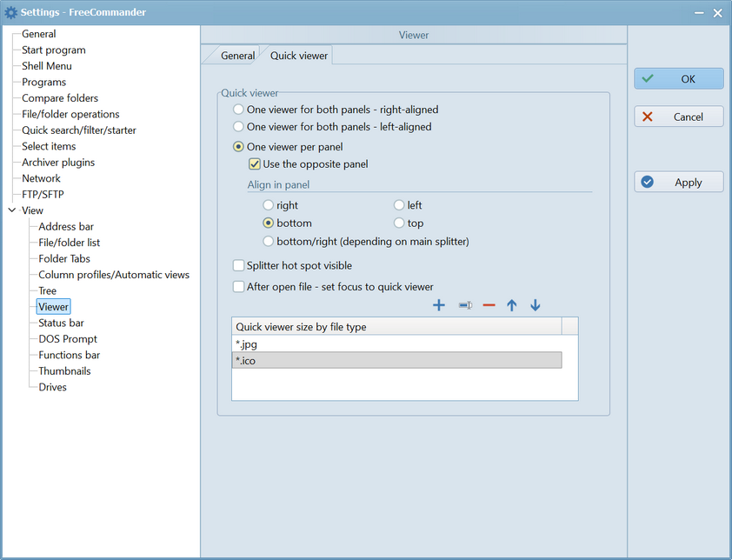
Task: Click the Apply button
Action: (x=678, y=183)
